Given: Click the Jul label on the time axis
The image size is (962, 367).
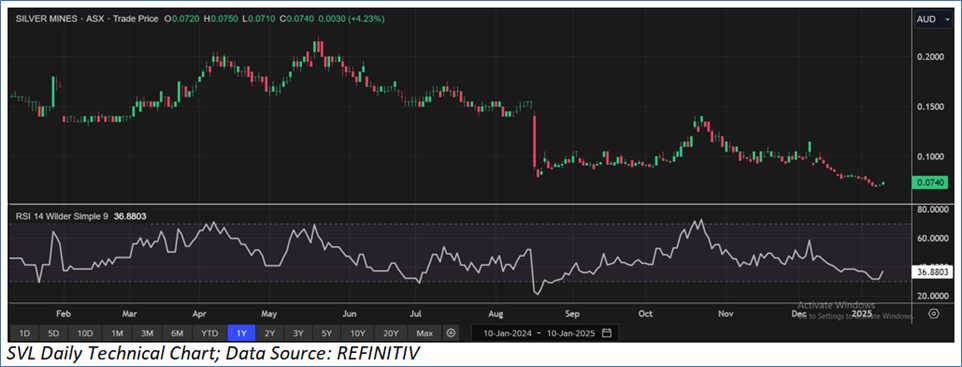Looking at the screenshot, I should pos(415,313).
